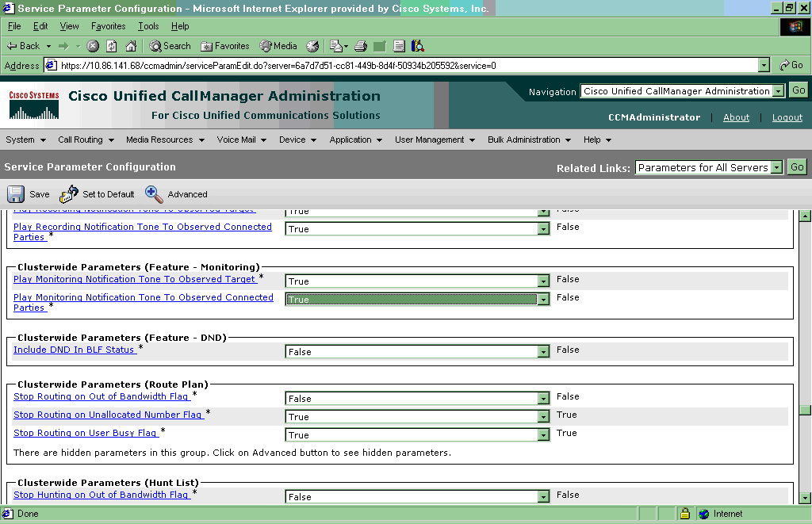Print the page using the printer icon
This screenshot has width=812, height=524.
point(361,46)
